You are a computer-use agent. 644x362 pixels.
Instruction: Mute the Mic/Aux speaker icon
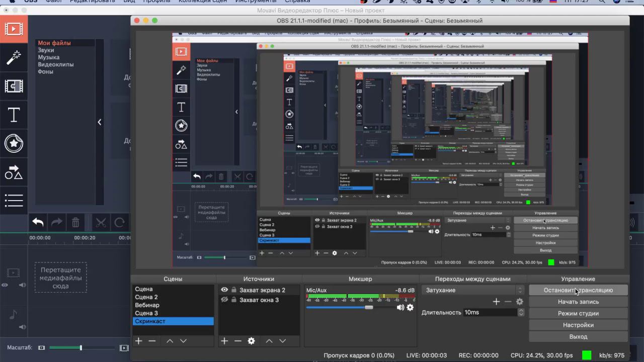click(400, 307)
